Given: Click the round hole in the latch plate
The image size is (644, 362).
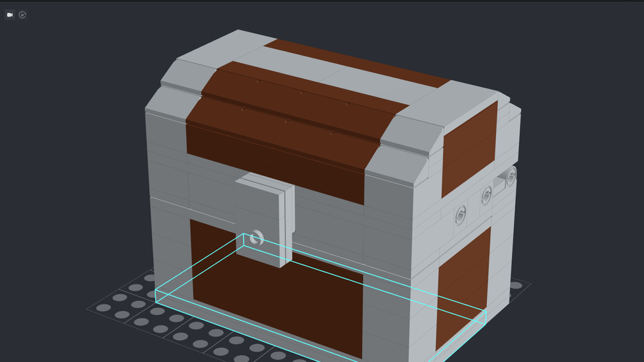Looking at the screenshot, I should tap(256, 239).
